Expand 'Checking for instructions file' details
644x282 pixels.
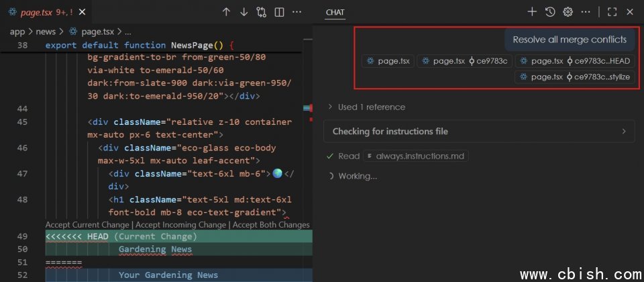click(x=479, y=132)
